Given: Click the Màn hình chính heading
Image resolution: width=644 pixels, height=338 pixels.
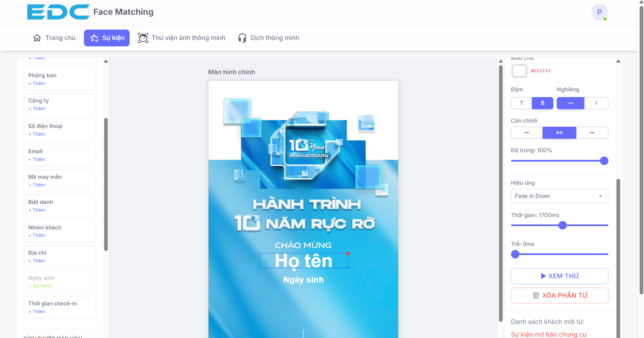Looking at the screenshot, I should (x=232, y=72).
